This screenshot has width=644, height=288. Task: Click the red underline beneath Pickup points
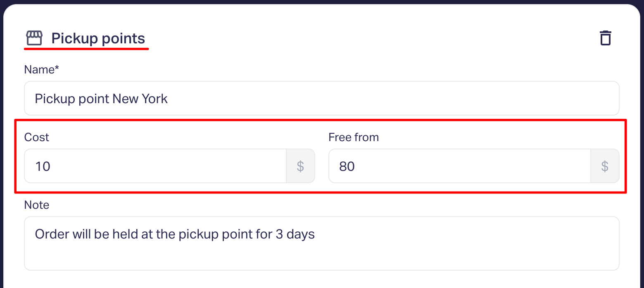point(86,49)
